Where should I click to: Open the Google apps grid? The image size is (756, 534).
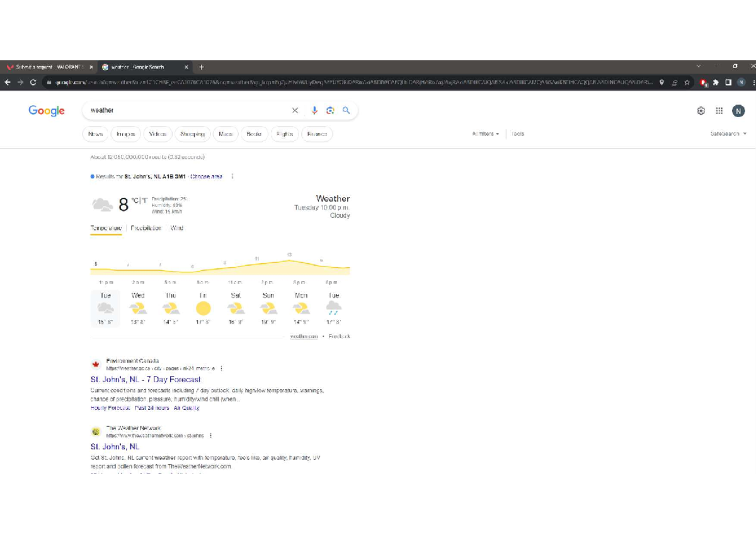719,111
